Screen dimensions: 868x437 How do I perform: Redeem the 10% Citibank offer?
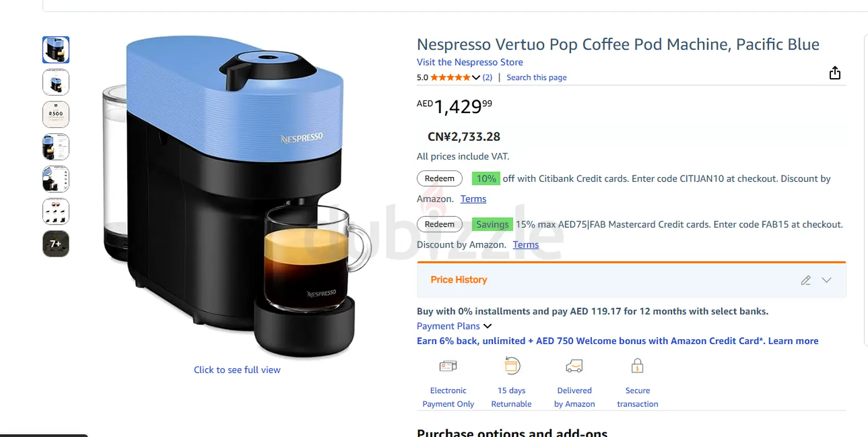(x=439, y=179)
